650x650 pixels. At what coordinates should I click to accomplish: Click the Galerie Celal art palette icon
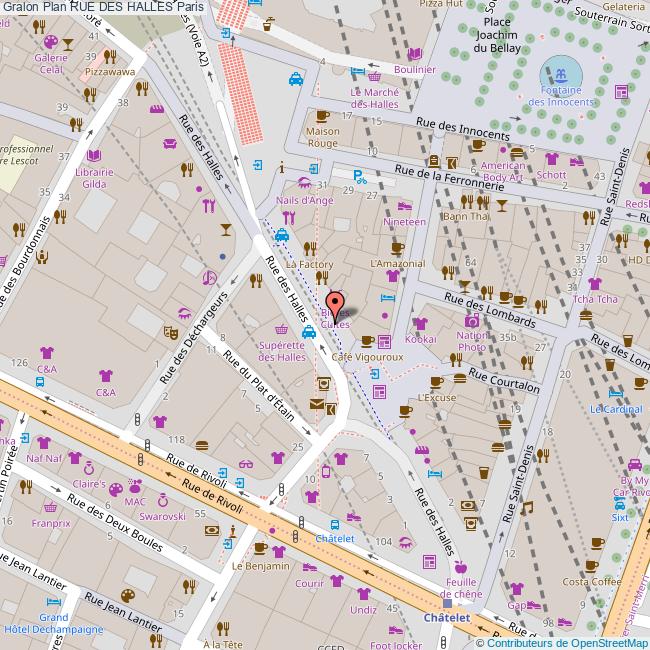tap(49, 42)
